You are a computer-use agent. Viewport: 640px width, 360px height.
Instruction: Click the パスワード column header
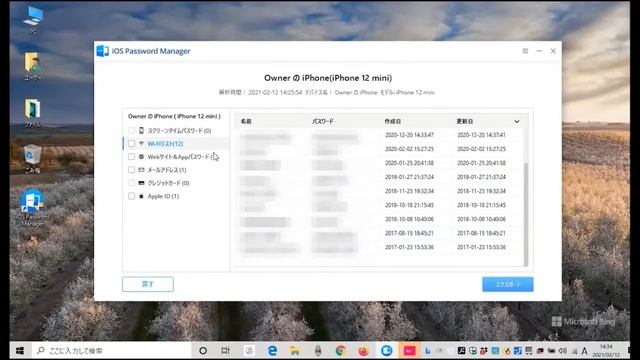click(323, 122)
